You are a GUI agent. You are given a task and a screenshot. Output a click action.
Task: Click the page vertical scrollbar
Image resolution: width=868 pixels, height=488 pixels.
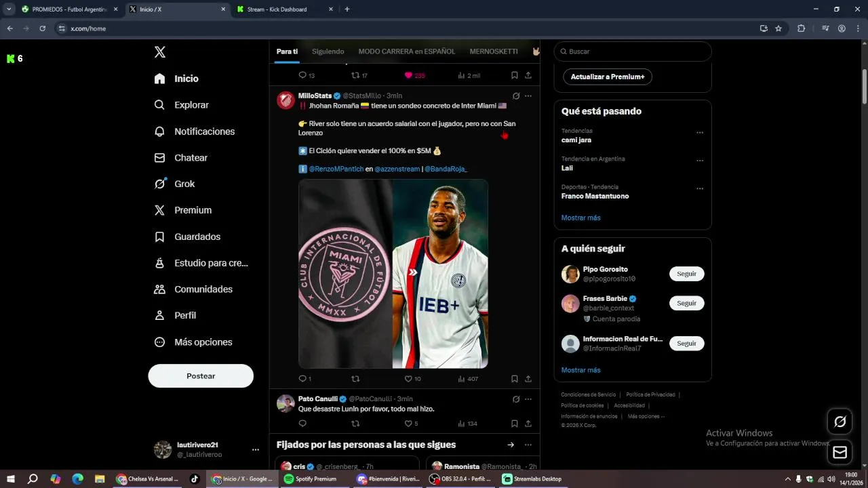[865, 87]
